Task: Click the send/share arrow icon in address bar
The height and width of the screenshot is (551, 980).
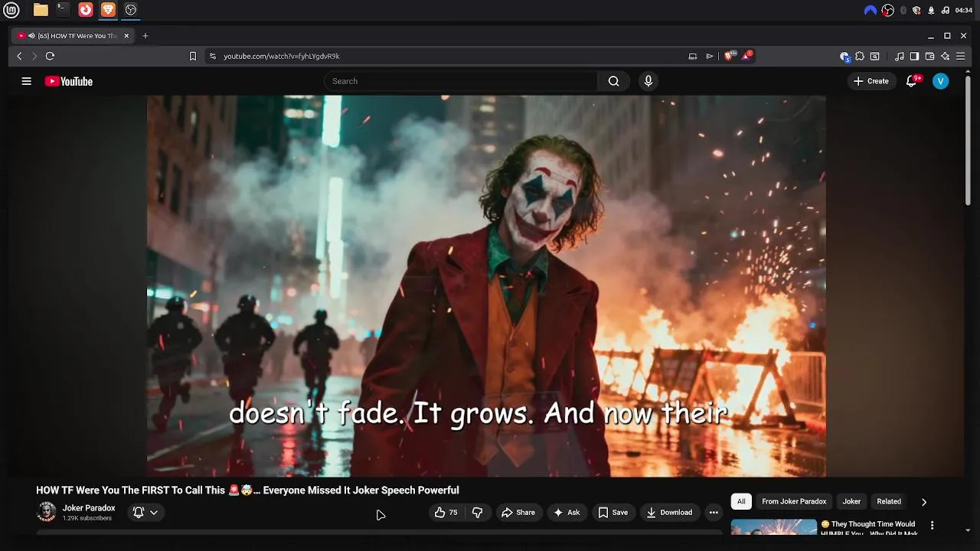Action: 710,56
